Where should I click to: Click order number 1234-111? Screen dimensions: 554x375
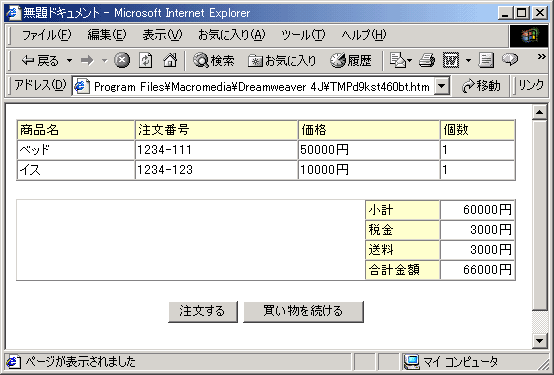164,150
